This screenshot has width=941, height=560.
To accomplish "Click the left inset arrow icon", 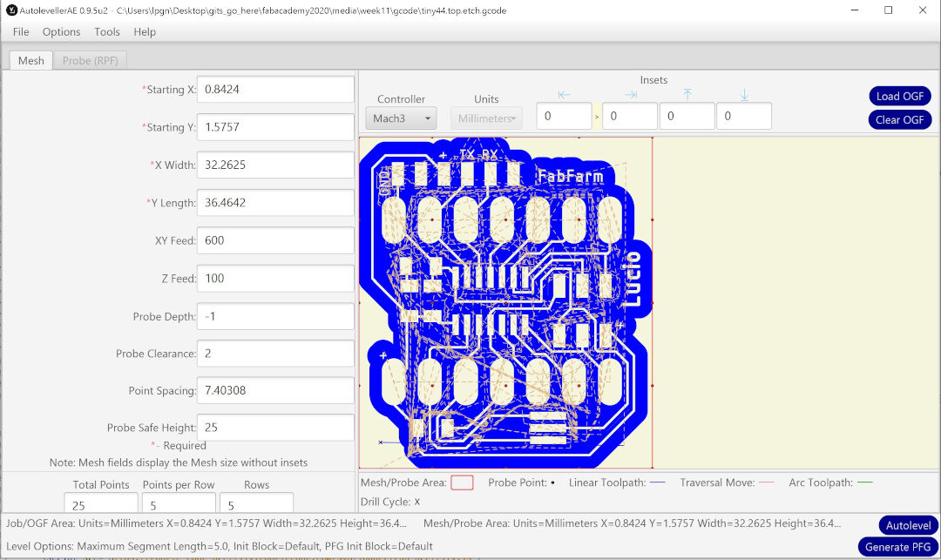I will point(564,94).
